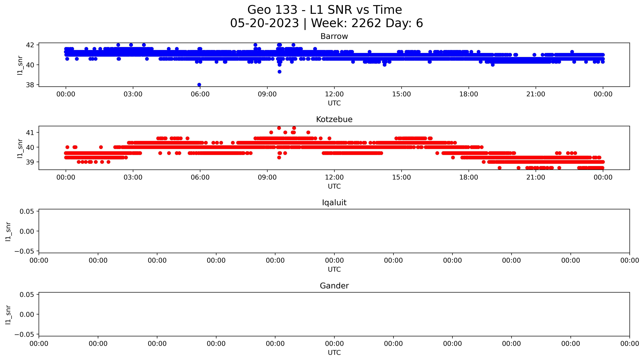Click the '21:00' tick on the Barrow time axis

point(536,94)
